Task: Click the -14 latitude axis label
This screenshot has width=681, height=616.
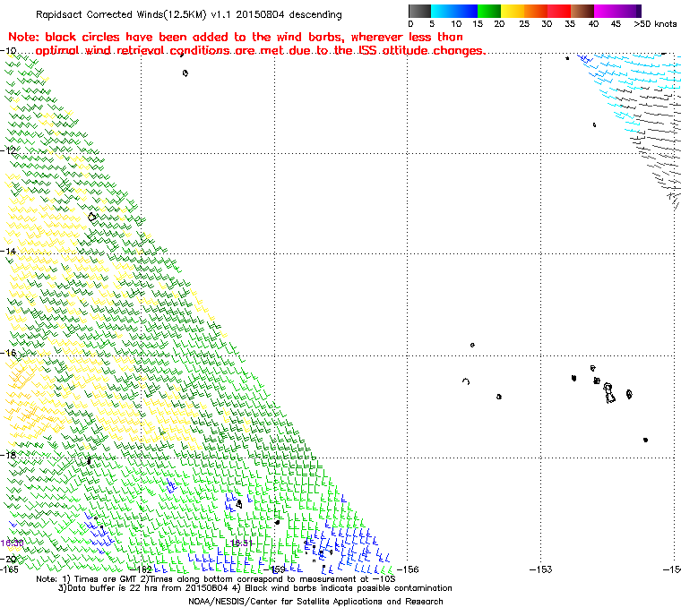Action: (x=8, y=251)
